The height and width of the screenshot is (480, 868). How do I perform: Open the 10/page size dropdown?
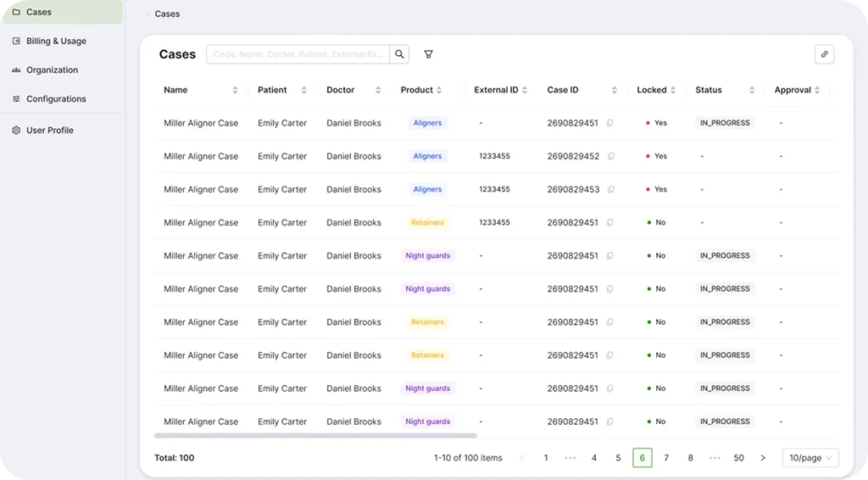click(810, 458)
